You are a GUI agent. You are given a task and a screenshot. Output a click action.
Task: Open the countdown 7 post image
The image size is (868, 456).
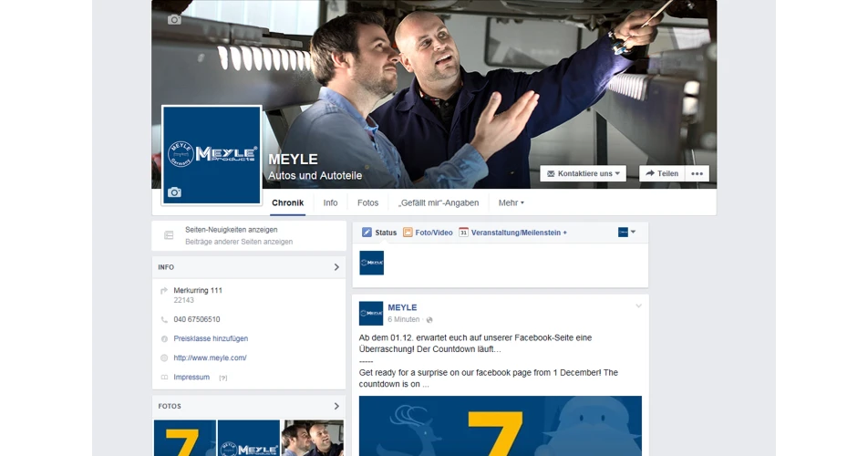pyautogui.click(x=501, y=426)
